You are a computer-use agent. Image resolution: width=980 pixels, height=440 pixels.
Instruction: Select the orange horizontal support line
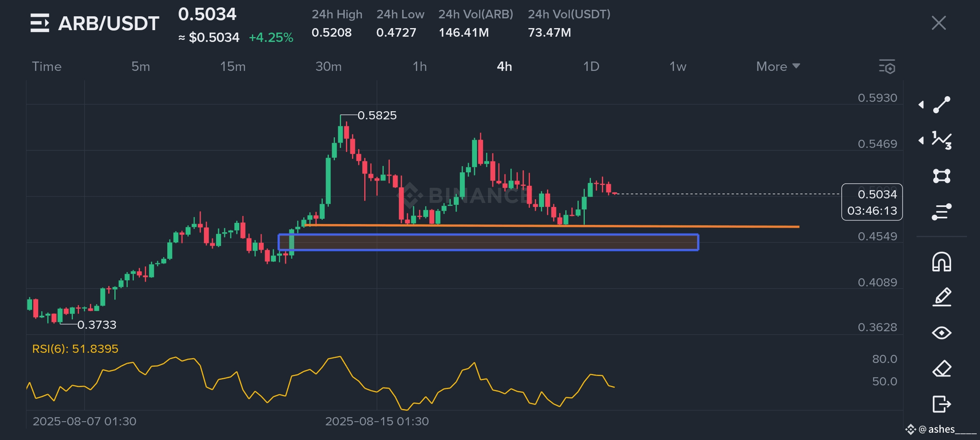pyautogui.click(x=552, y=226)
